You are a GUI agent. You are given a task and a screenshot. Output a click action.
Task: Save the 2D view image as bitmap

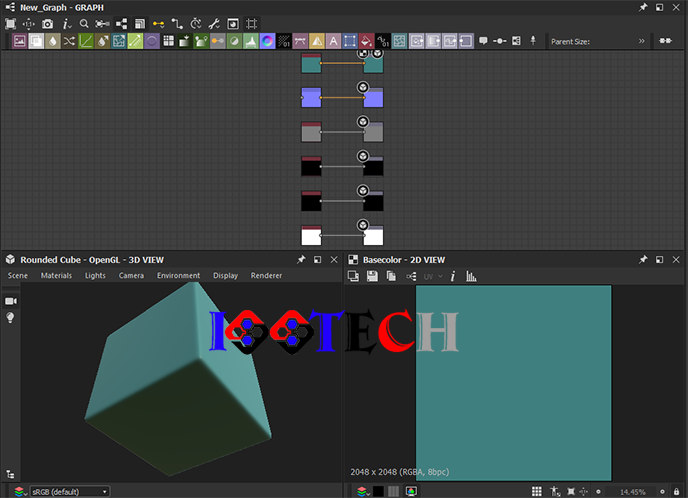point(372,276)
